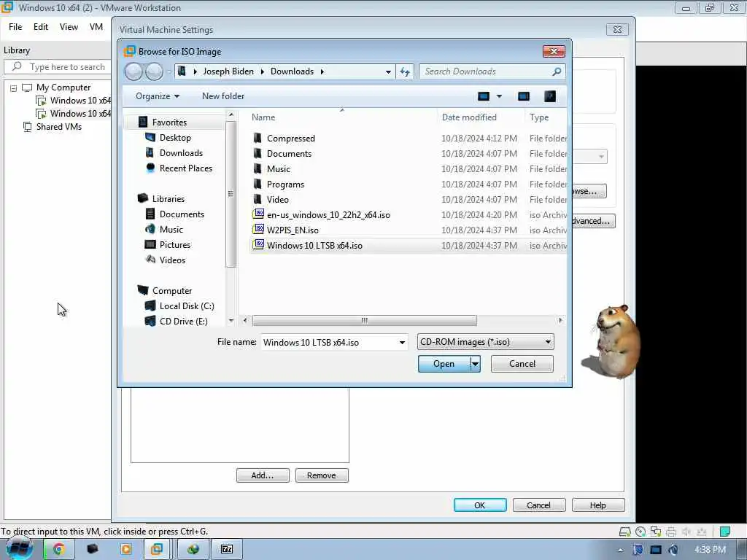Image resolution: width=747 pixels, height=560 pixels.
Task: Click the network adapter icon in VMware status bar
Action: tap(656, 532)
